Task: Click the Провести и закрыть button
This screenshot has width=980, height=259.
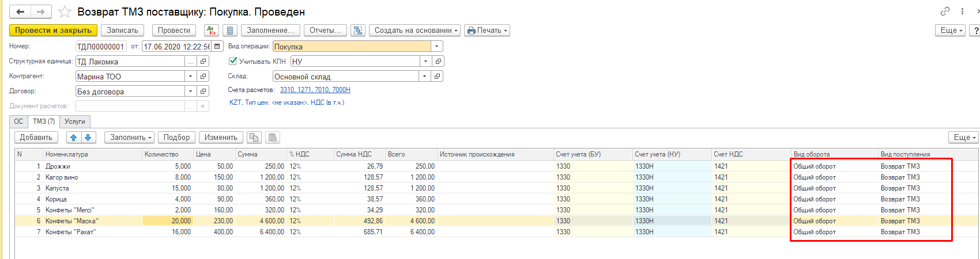Action: (x=53, y=31)
